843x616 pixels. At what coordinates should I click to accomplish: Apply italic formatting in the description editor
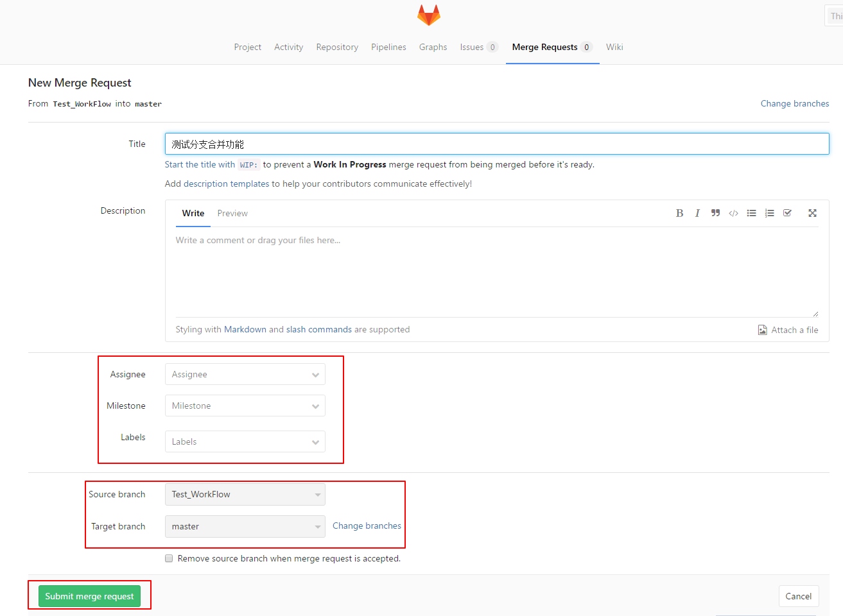697,212
